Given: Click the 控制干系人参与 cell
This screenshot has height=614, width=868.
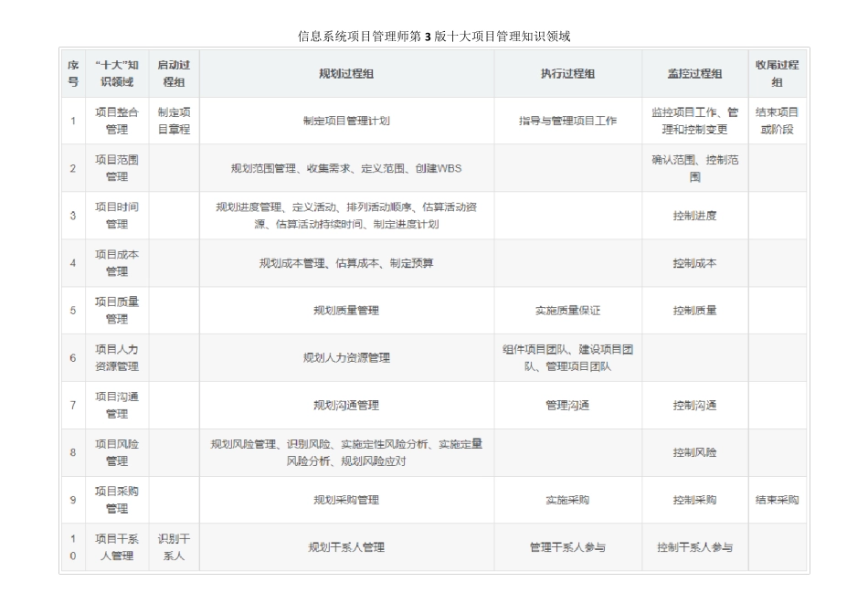Looking at the screenshot, I should 694,547.
